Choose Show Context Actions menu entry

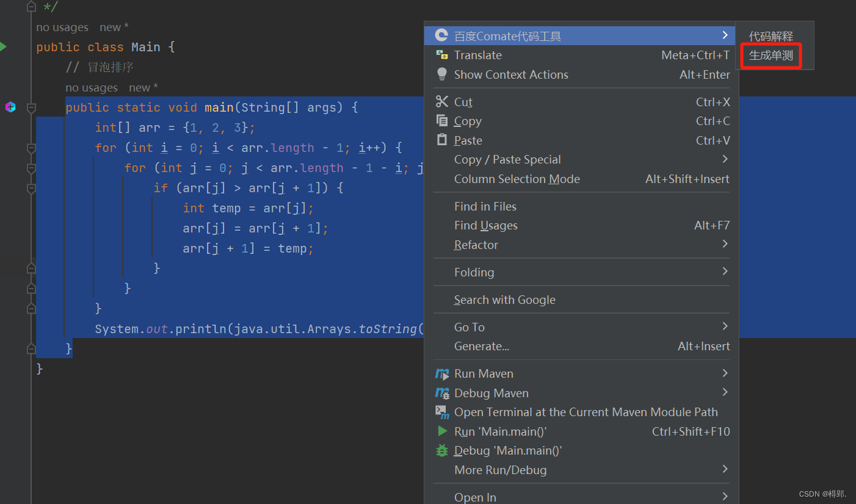(x=582, y=74)
